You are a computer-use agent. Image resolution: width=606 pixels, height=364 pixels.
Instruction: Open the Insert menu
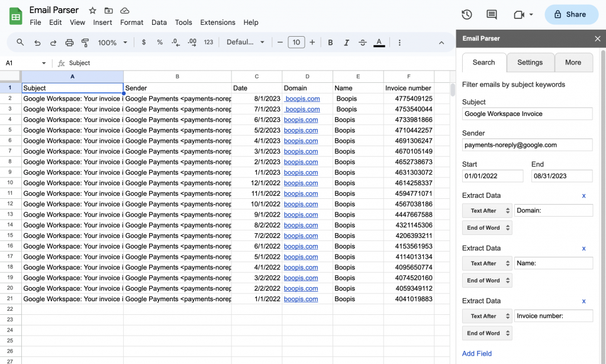[x=102, y=22]
